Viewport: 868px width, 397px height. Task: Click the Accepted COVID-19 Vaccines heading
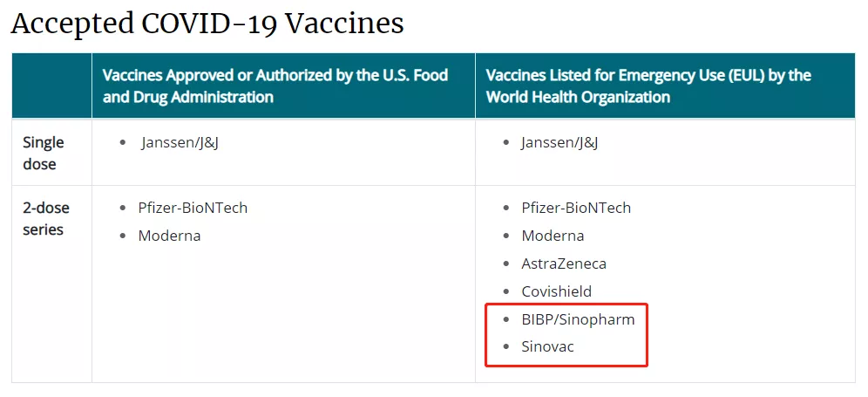pyautogui.click(x=207, y=24)
